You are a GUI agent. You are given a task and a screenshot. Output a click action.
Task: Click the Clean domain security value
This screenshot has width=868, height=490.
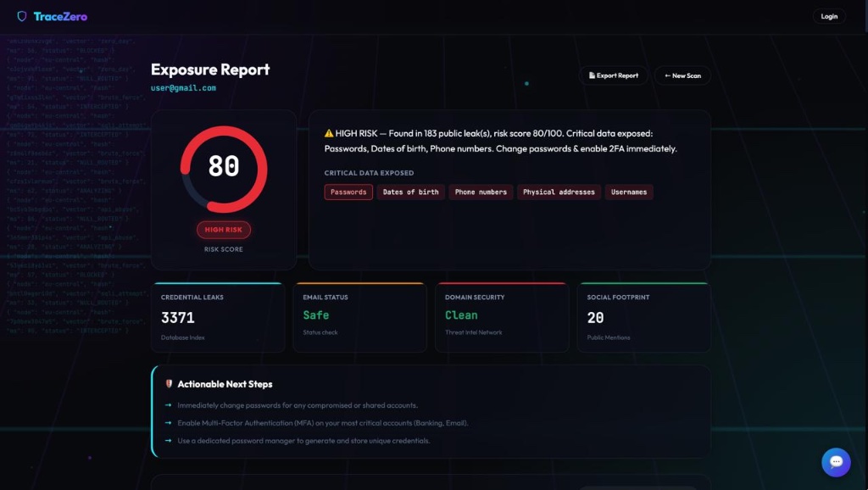coord(461,315)
